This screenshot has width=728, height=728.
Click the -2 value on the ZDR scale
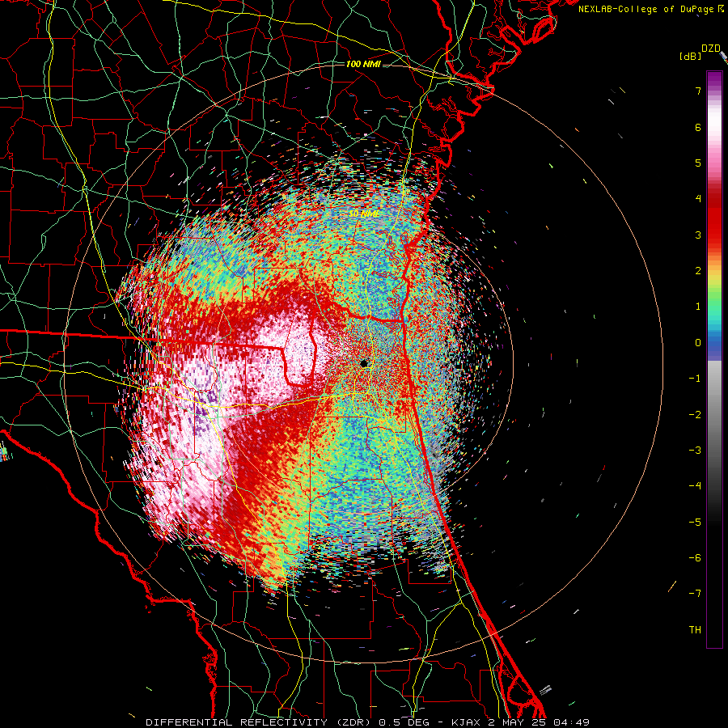point(695,415)
